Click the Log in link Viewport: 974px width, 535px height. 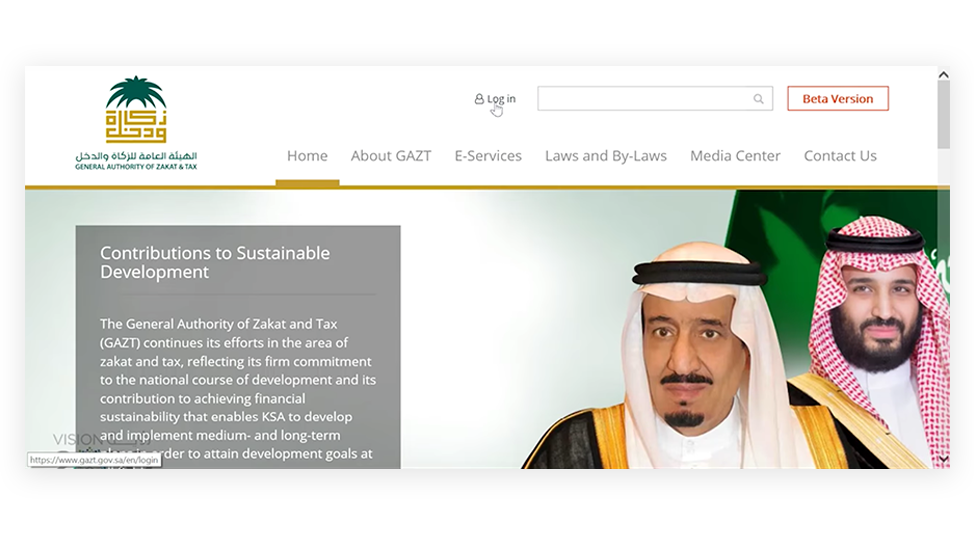[x=495, y=99]
